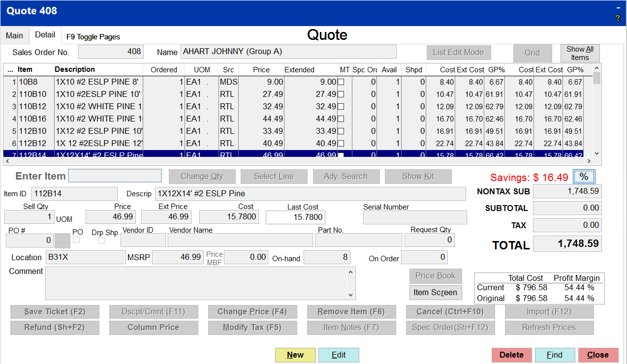Toggle the MT checkbox for item 112B12
Screen dimensions: 627x364
click(x=341, y=144)
